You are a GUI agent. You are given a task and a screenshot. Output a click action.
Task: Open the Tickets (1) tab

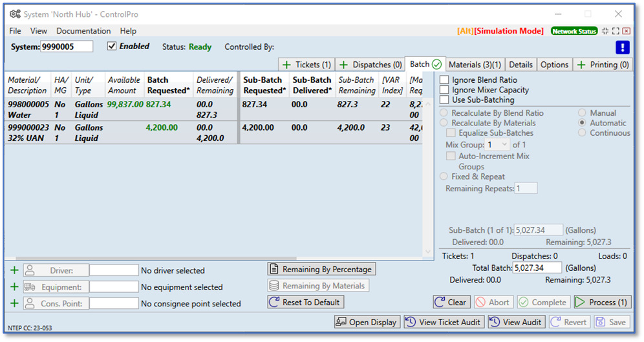pyautogui.click(x=306, y=65)
